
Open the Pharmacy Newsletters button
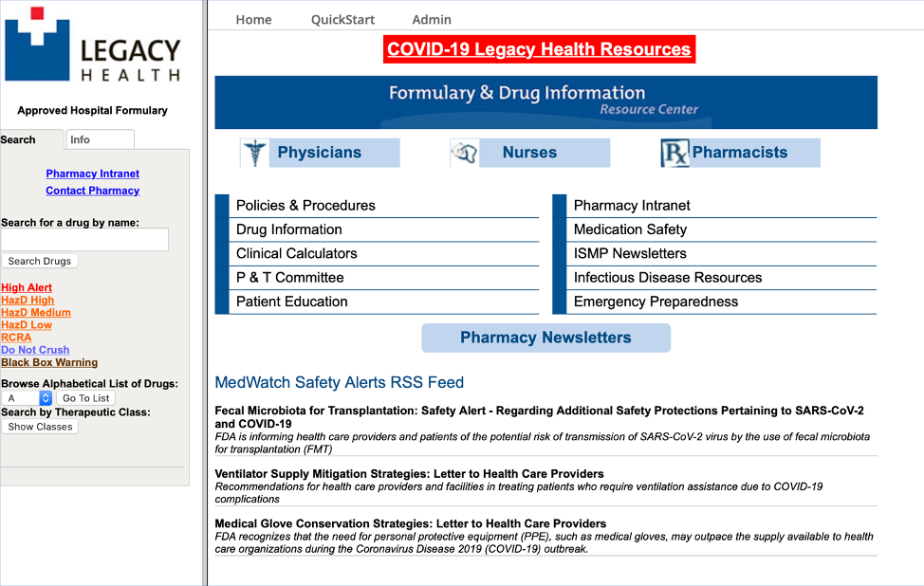pyautogui.click(x=545, y=338)
